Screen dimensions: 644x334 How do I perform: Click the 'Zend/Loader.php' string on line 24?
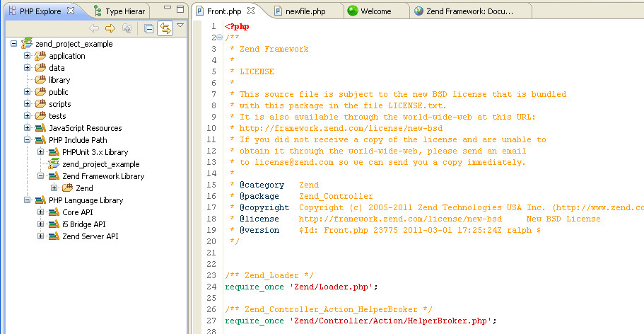pyautogui.click(x=332, y=287)
